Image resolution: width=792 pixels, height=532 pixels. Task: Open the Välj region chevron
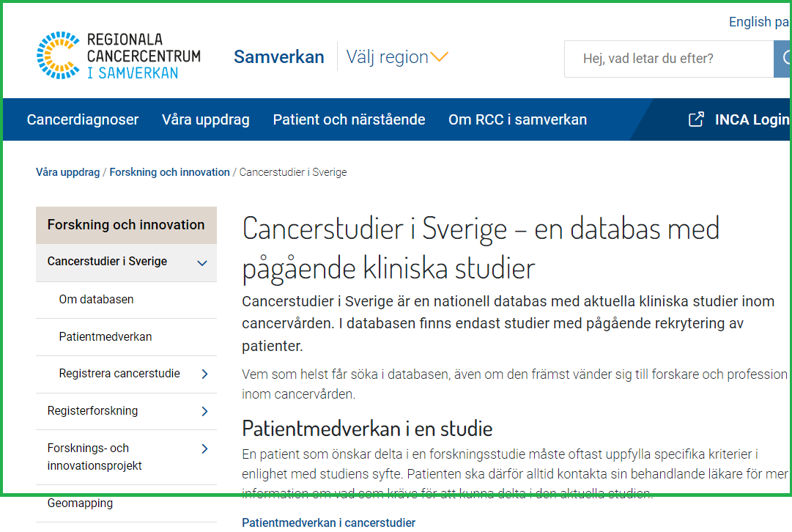[x=439, y=56]
